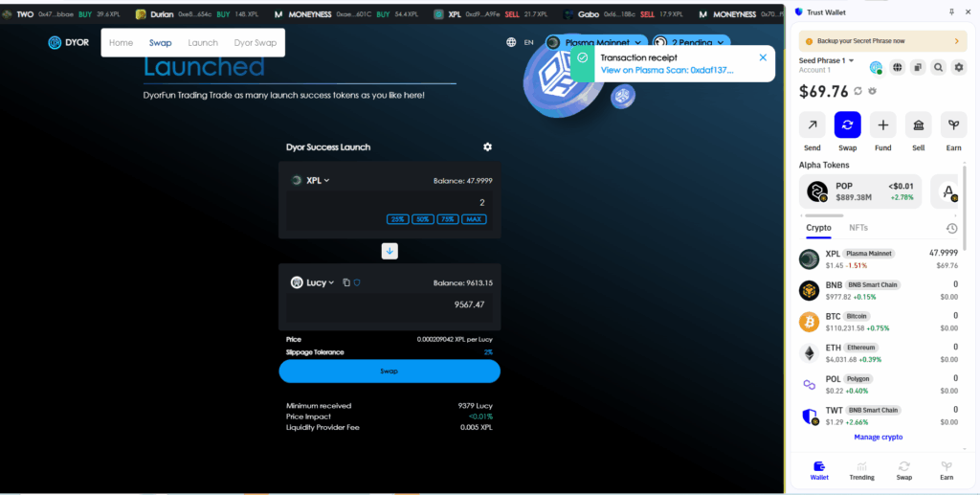Click the connected dApp icon in Trust Wallet
Viewport: 980px width, 495px height.
pyautogui.click(x=877, y=67)
